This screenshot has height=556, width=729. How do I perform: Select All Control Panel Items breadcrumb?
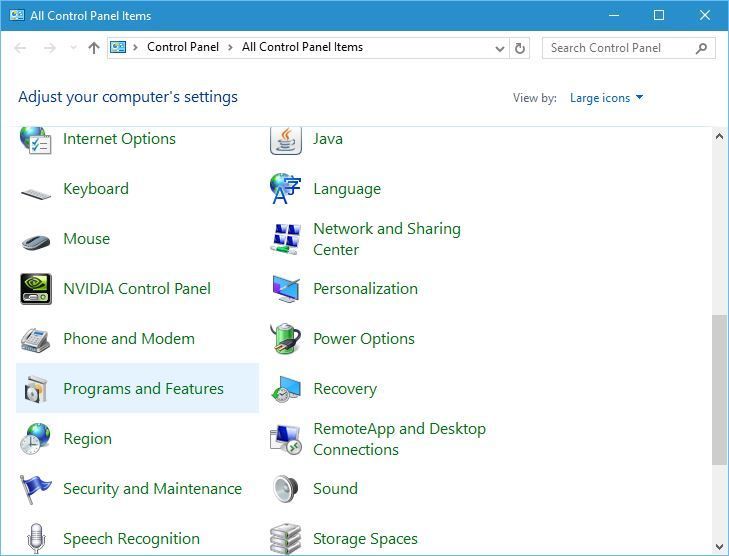tap(302, 47)
